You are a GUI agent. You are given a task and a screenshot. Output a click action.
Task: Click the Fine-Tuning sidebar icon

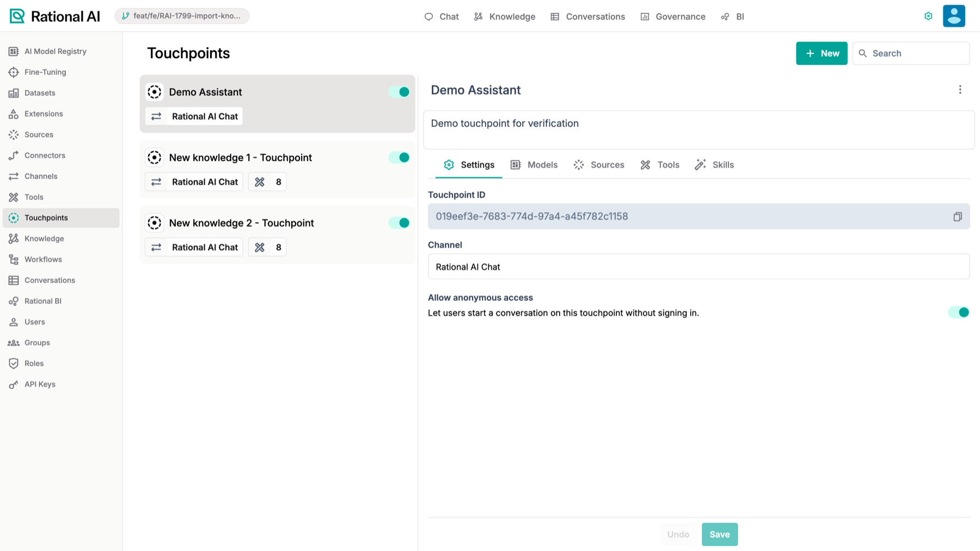click(14, 72)
